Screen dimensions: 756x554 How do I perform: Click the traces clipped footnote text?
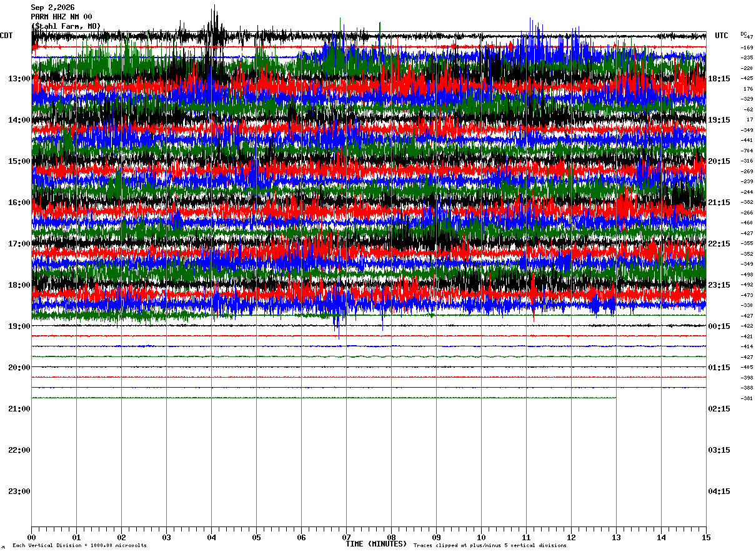point(490,546)
